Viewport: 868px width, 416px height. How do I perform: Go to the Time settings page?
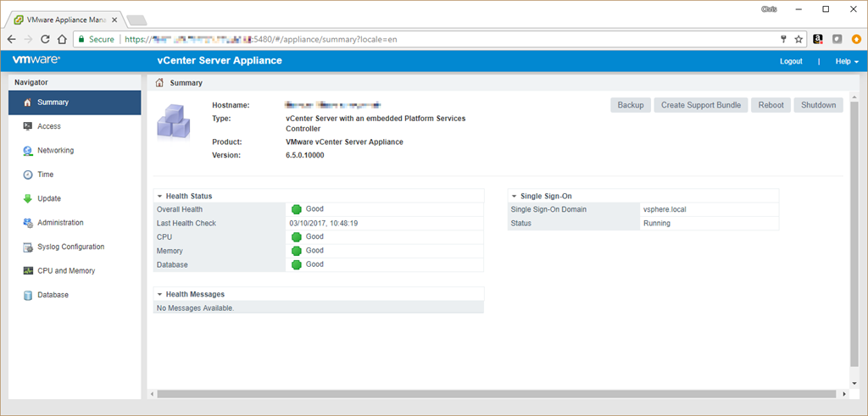pos(75,175)
